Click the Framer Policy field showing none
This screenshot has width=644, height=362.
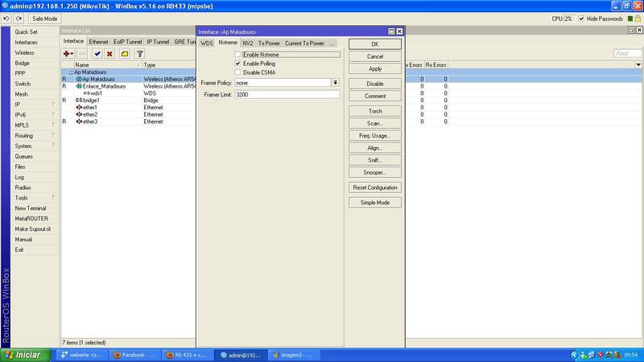coord(283,83)
